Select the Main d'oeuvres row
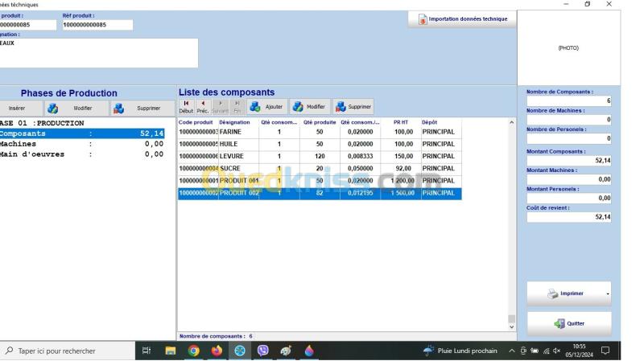This screenshot has width=644, height=361. click(x=82, y=154)
